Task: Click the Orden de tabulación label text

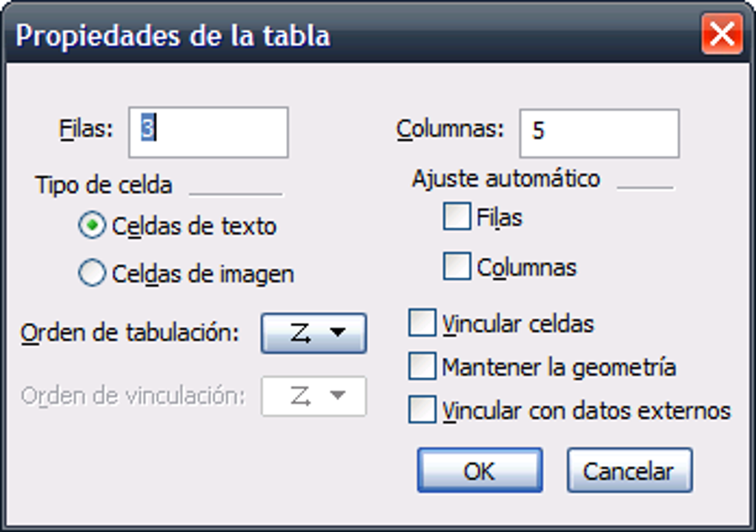Action: (130, 333)
